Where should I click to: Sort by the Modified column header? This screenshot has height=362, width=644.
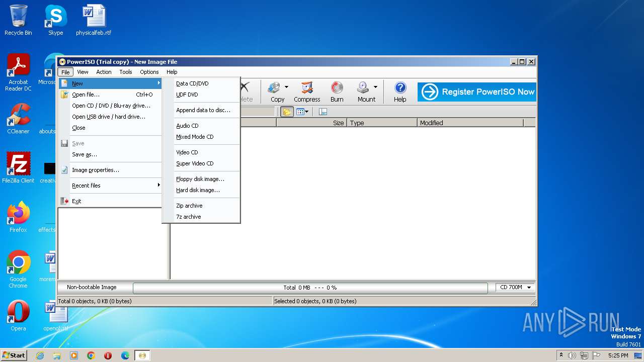[471, 123]
